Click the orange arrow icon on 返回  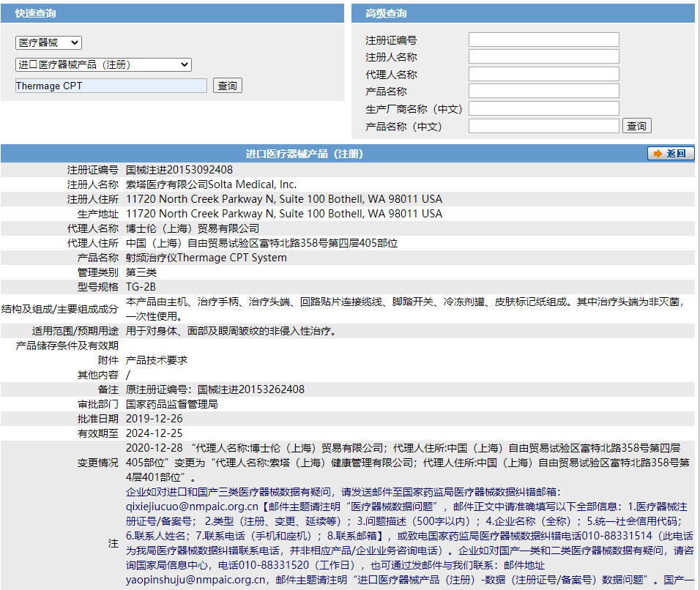click(x=658, y=154)
